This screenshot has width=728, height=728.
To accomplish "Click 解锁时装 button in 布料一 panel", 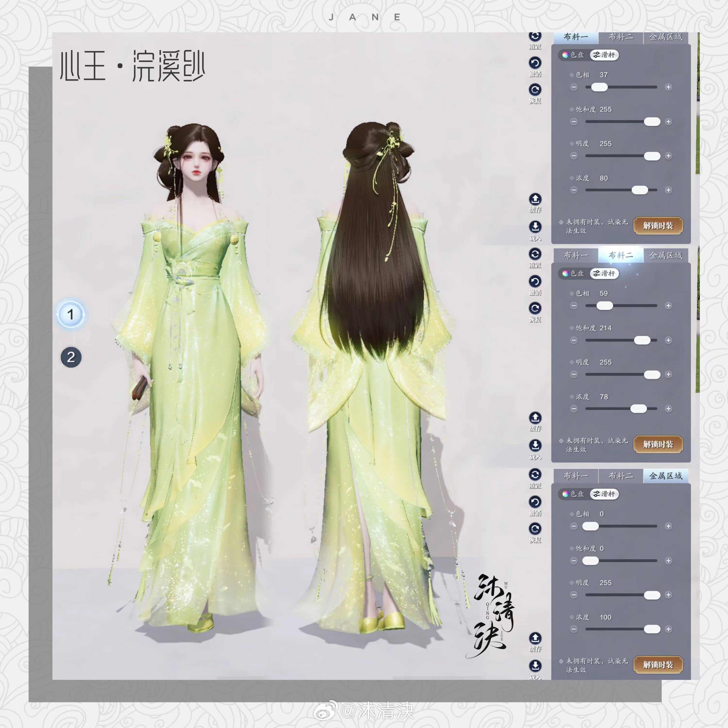I will 658,226.
